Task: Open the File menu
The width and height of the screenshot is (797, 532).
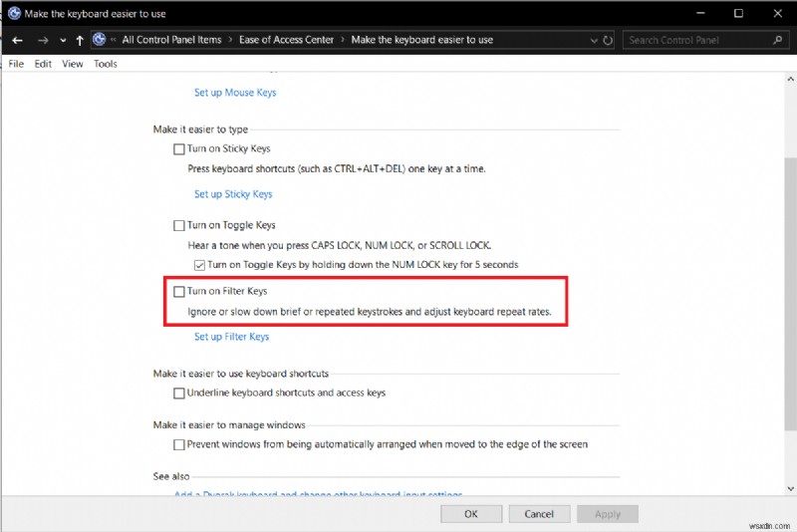Action: coord(16,64)
